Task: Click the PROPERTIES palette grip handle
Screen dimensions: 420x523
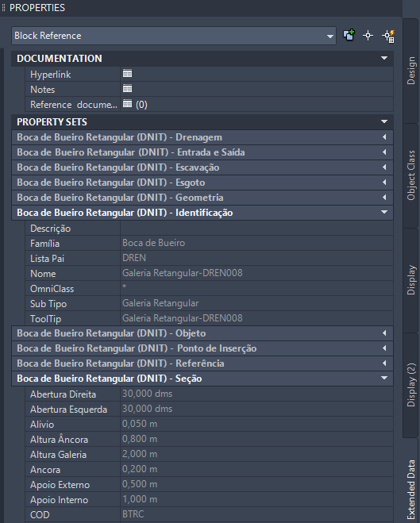Action: click(3, 7)
